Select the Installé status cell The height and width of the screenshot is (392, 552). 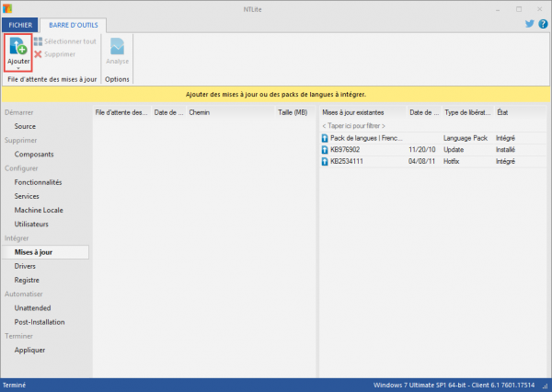click(505, 150)
